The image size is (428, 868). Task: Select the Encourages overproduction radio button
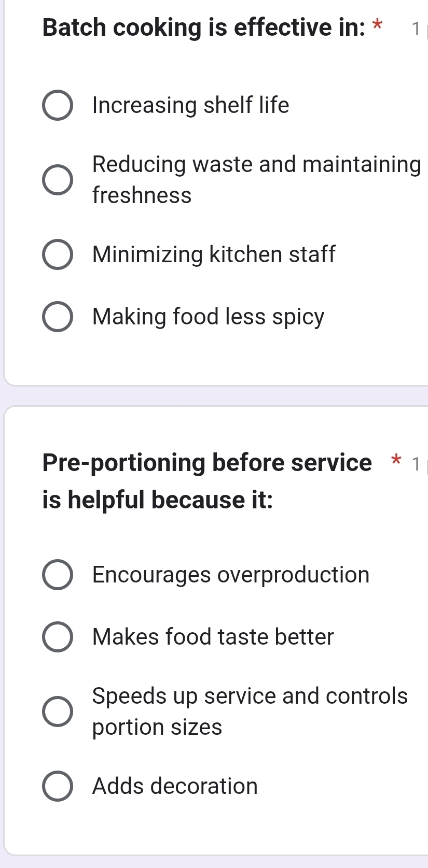coord(57,575)
